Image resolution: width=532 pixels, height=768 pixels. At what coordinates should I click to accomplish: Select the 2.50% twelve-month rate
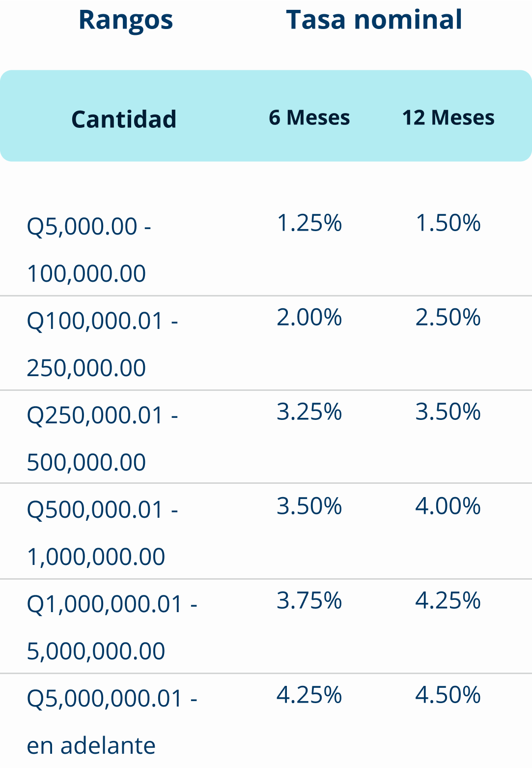tap(448, 317)
